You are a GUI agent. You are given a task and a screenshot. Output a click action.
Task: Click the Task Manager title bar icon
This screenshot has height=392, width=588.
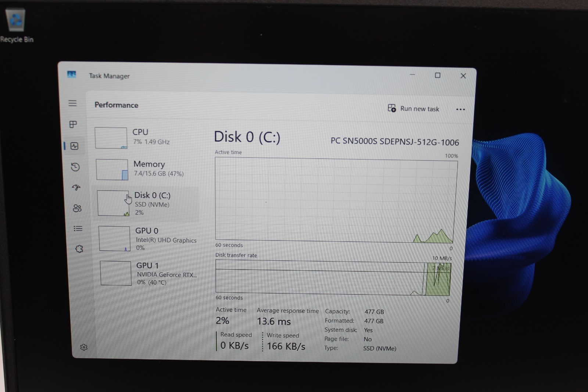(x=72, y=74)
